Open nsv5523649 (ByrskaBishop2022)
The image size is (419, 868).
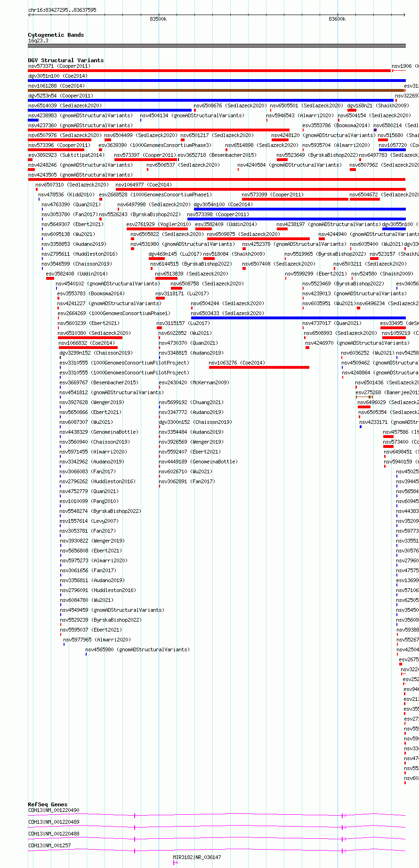[317, 155]
